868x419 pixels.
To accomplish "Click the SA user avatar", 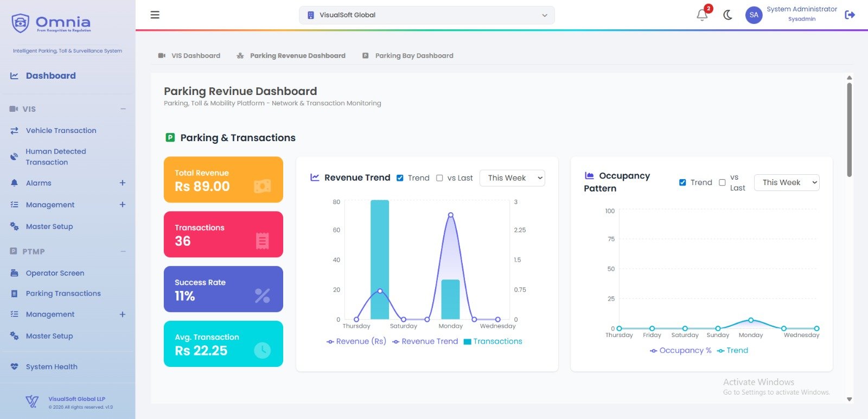I will pos(754,15).
